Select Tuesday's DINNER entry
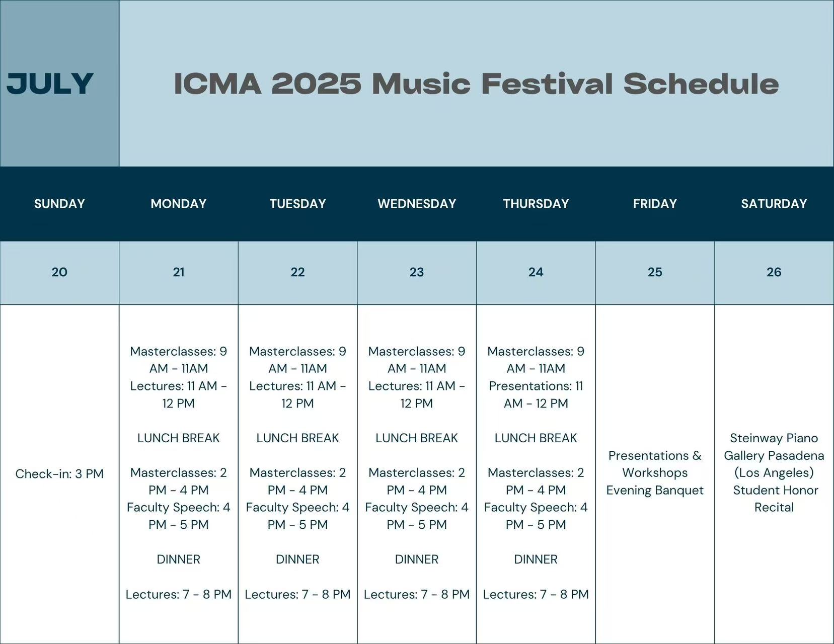This screenshot has height=644, width=834. coord(297,559)
